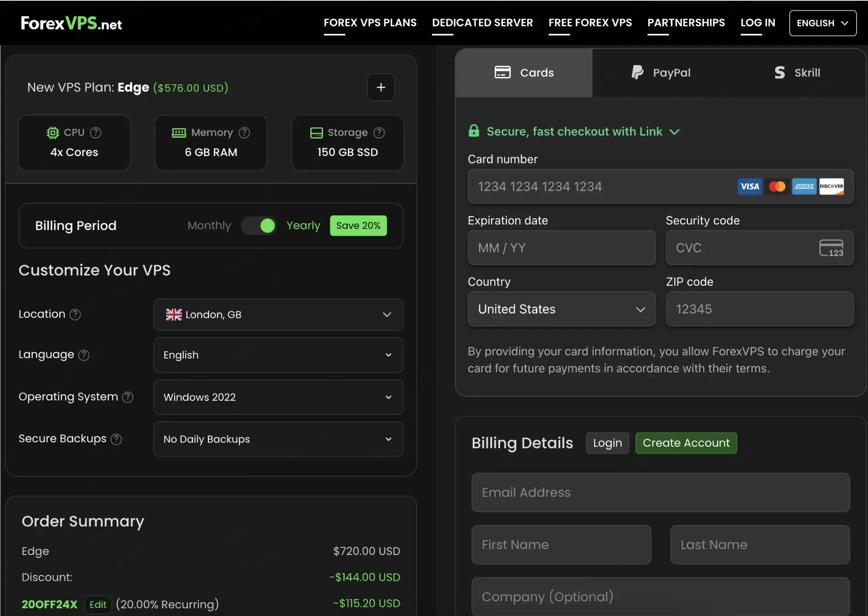
Task: Click the -$115.20 USD coupon amount
Action: click(x=367, y=603)
